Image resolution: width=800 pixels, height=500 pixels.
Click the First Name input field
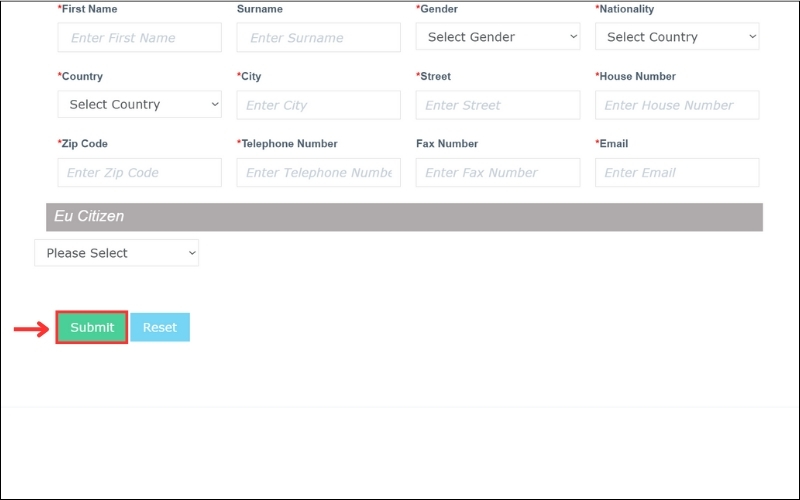click(139, 38)
